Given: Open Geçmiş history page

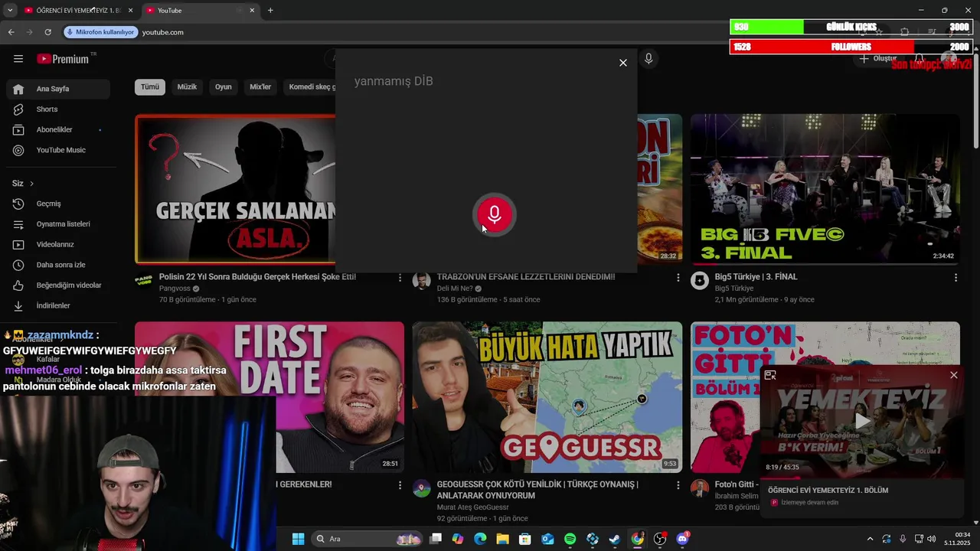Looking at the screenshot, I should click(x=58, y=204).
